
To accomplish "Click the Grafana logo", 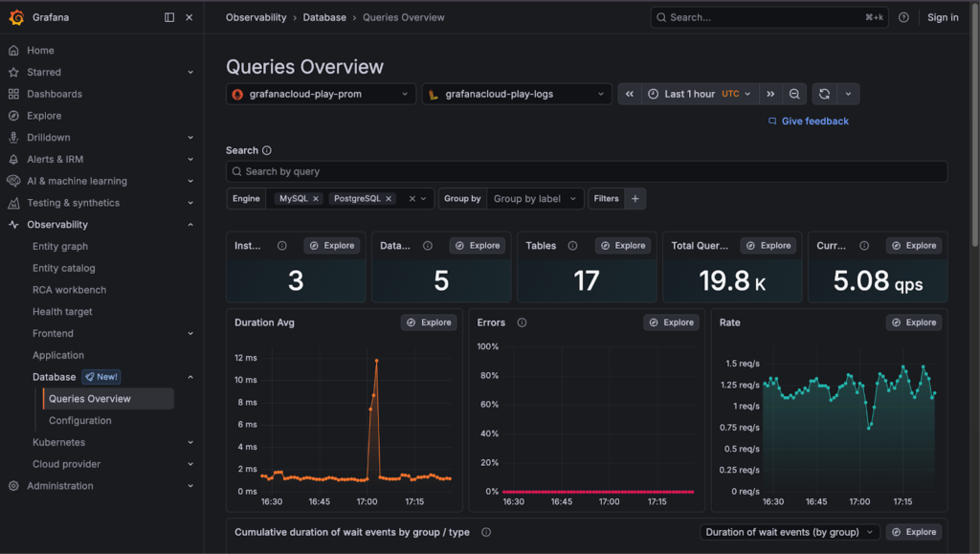I will coord(15,16).
